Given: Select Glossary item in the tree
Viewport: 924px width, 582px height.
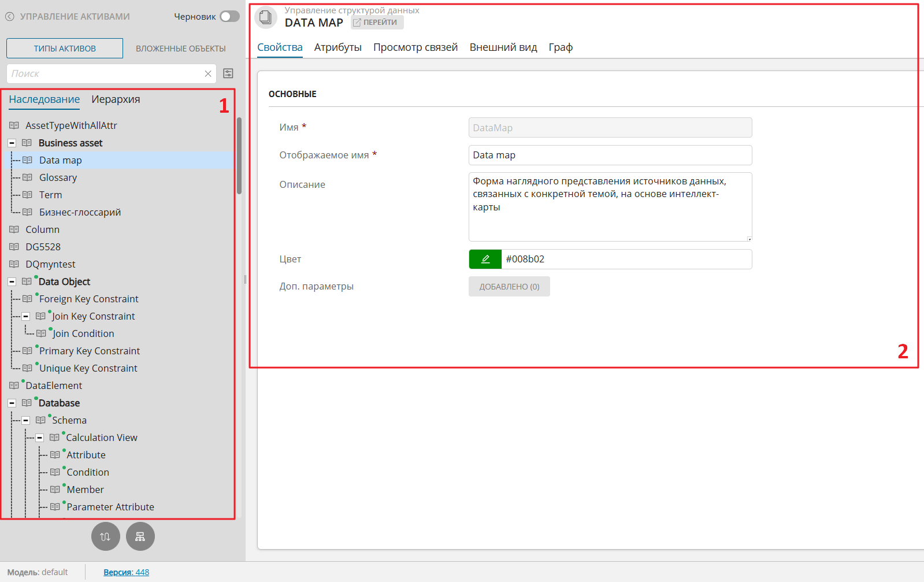Looking at the screenshot, I should [58, 177].
